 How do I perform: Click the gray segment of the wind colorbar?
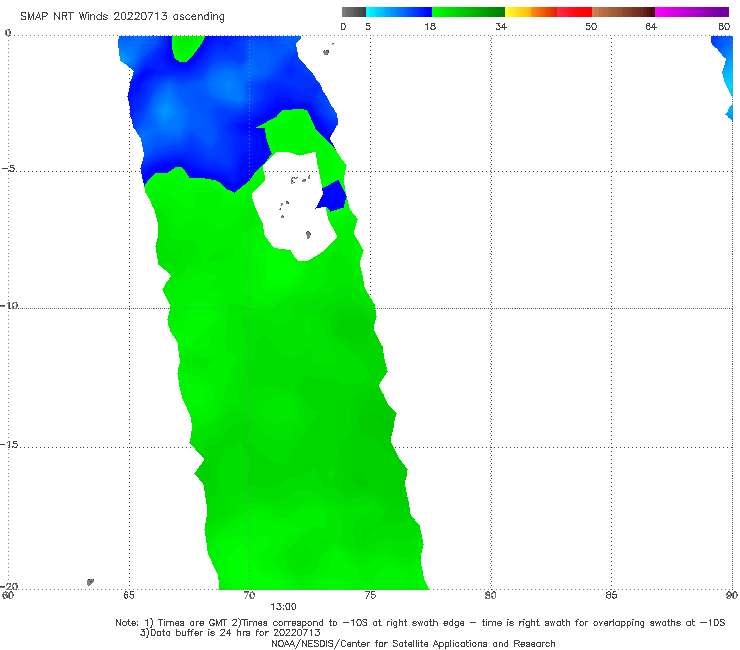coord(354,12)
